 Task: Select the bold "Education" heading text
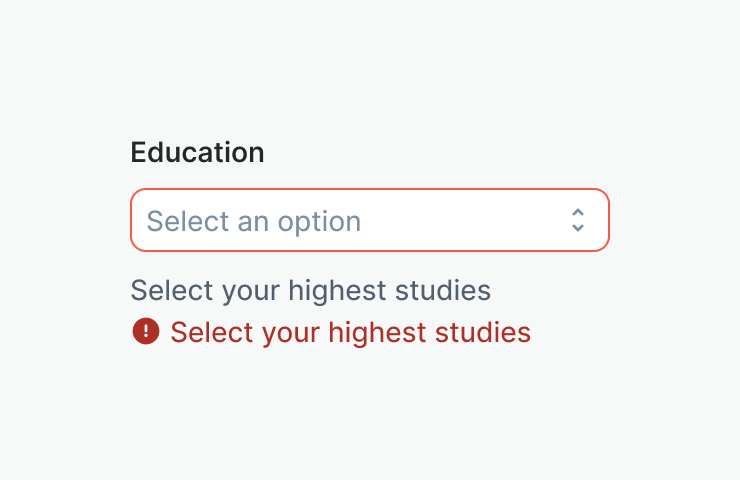[197, 153]
